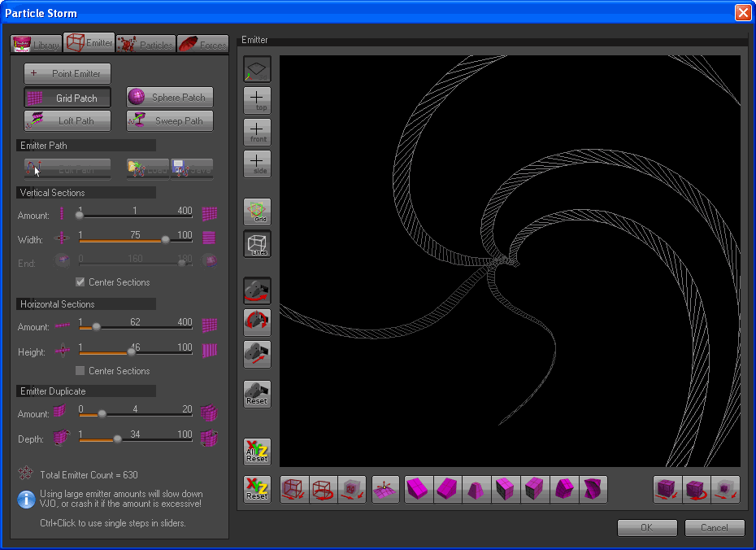Click max horizontal amount grid icon
756x550 pixels.
click(x=209, y=325)
